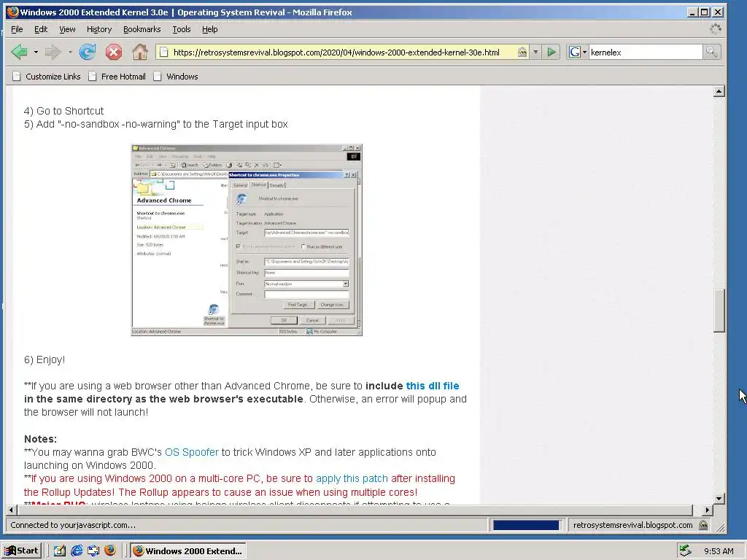747x560 pixels.
Task: Click the horizontal scrollbar right arrow
Action: [x=708, y=510]
